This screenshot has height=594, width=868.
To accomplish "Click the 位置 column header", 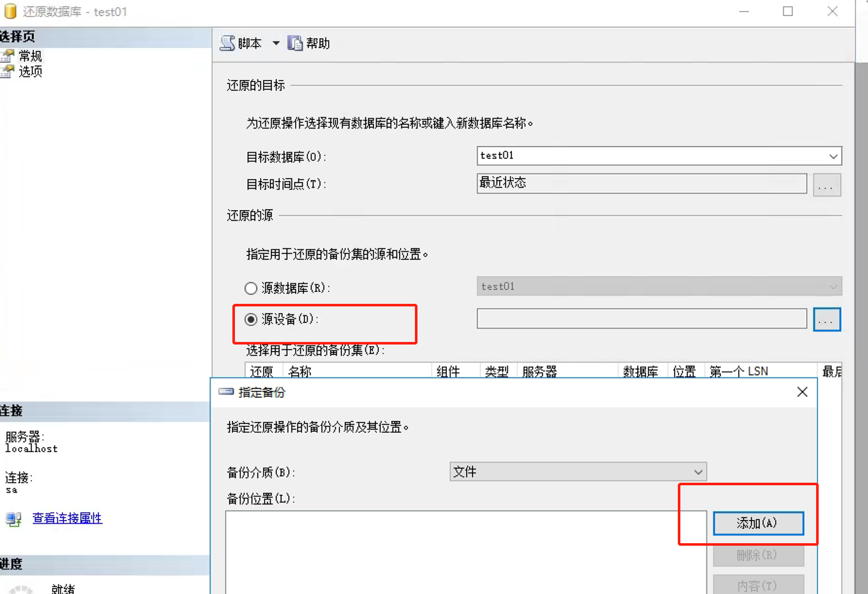I will click(x=686, y=371).
